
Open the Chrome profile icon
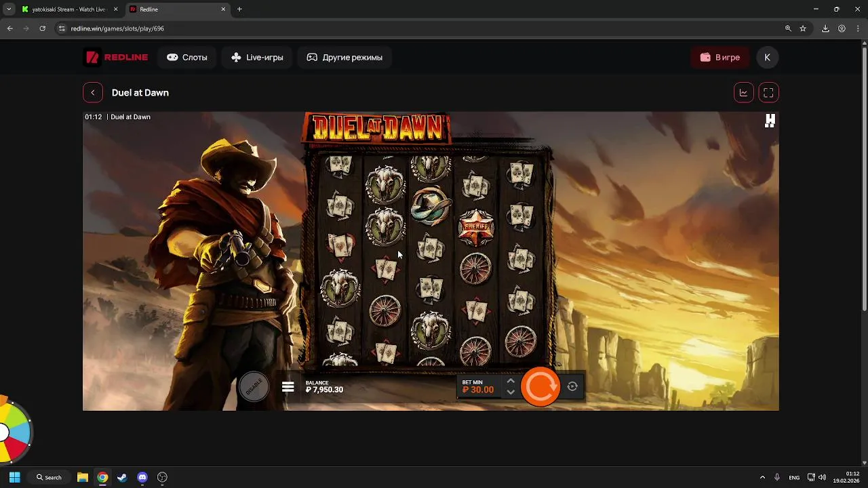842,28
